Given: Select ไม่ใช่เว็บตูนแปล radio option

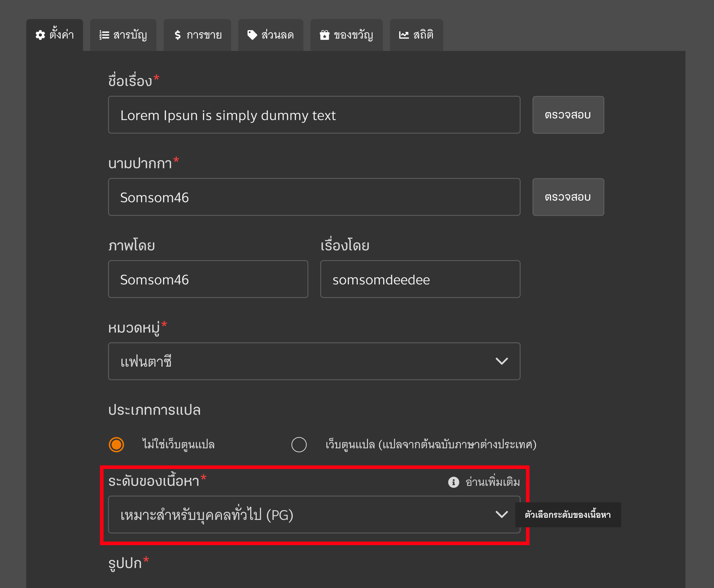Looking at the screenshot, I should point(116,444).
